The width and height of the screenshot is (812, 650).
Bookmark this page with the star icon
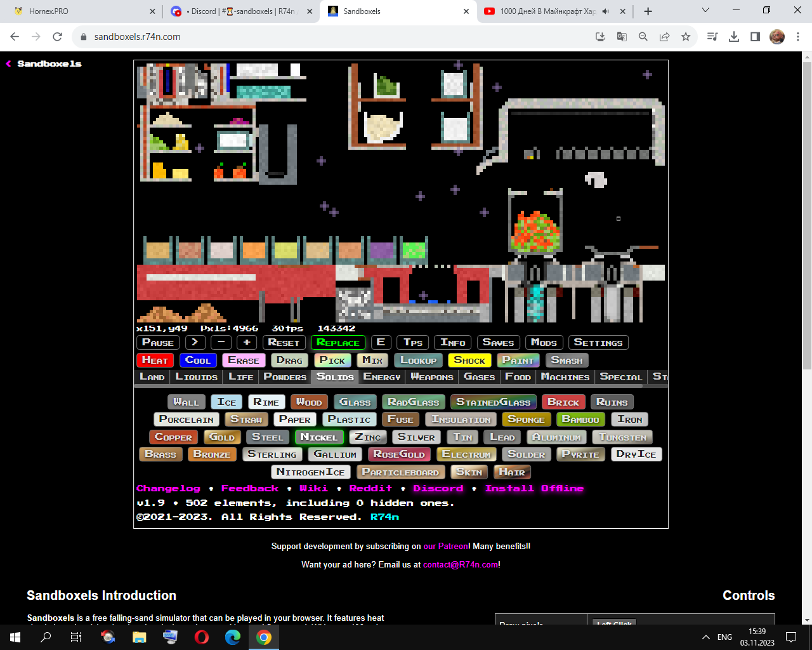point(686,37)
